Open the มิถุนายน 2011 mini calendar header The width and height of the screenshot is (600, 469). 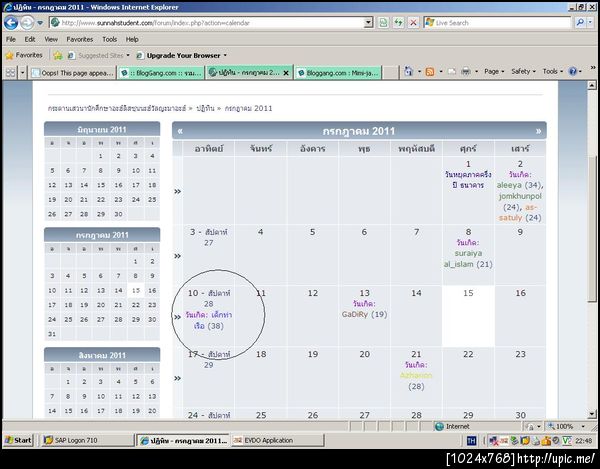tap(102, 129)
